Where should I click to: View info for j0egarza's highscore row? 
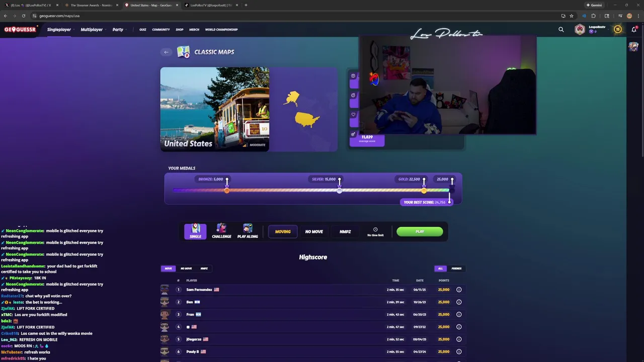(x=459, y=339)
